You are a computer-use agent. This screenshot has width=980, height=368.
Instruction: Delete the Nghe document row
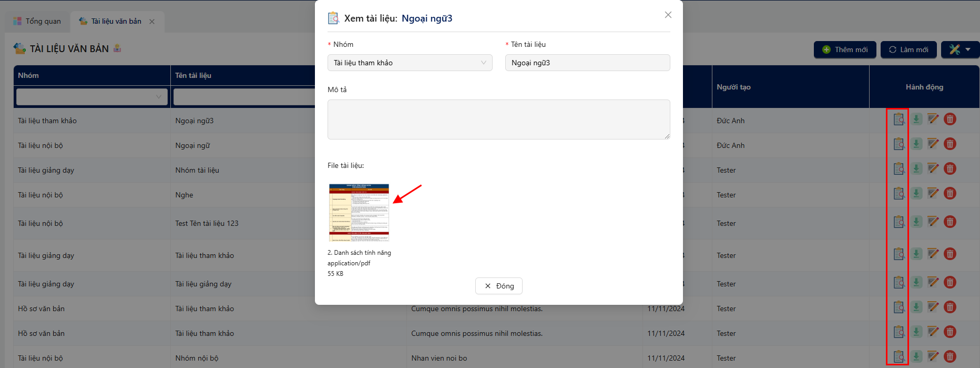point(950,193)
